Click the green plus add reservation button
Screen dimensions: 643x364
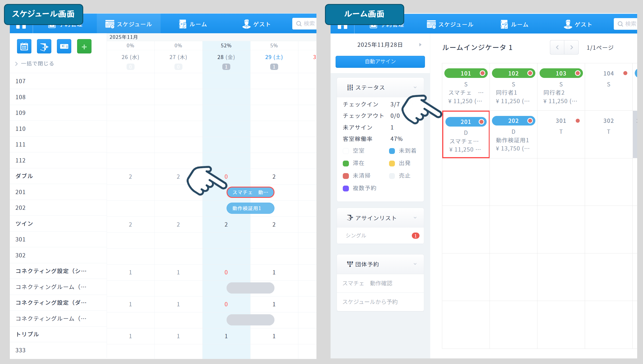(x=84, y=47)
